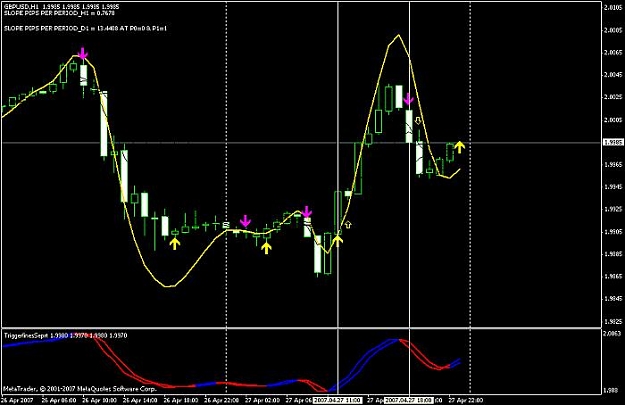Image resolution: width=625 pixels, height=405 pixels.
Task: Click the current price tag 1.9985 on the price scale
Action: (612, 143)
